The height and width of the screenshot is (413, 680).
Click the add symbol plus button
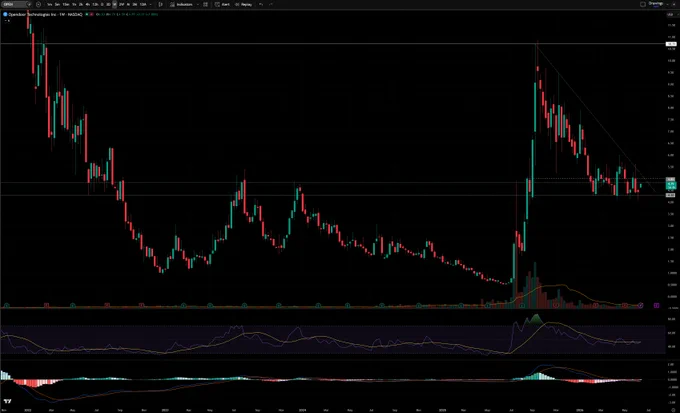[x=39, y=4]
